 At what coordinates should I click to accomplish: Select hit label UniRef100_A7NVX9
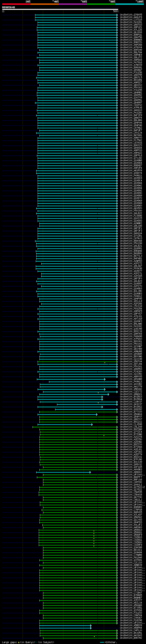click(131, 65)
